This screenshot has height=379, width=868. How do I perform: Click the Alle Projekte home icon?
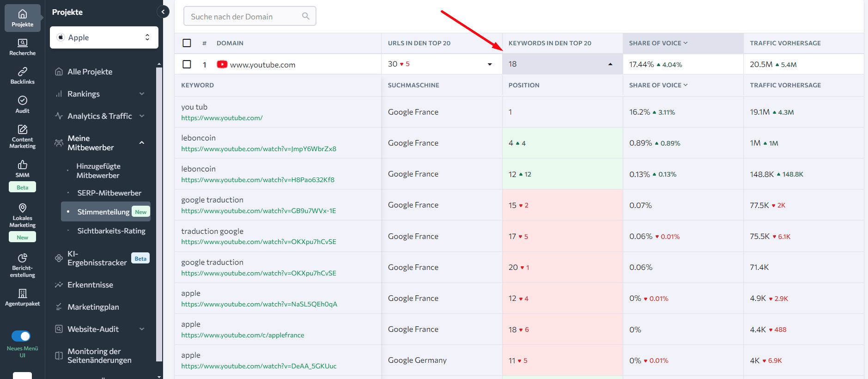pyautogui.click(x=59, y=72)
